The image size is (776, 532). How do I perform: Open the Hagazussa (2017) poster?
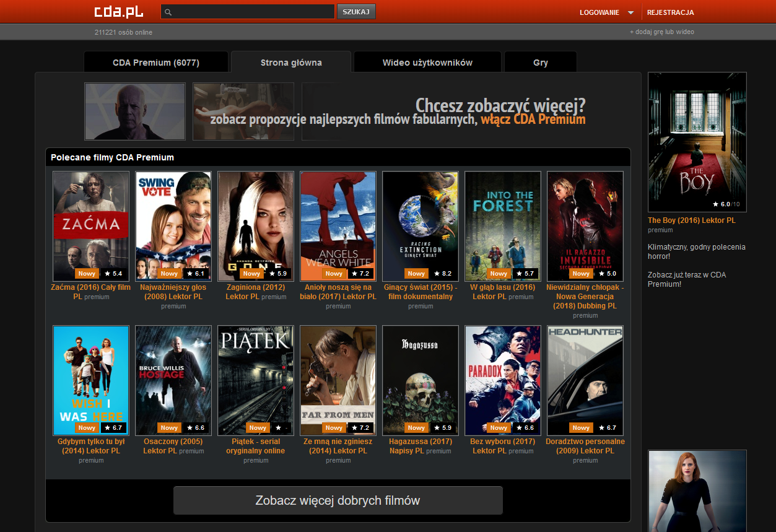[420, 380]
